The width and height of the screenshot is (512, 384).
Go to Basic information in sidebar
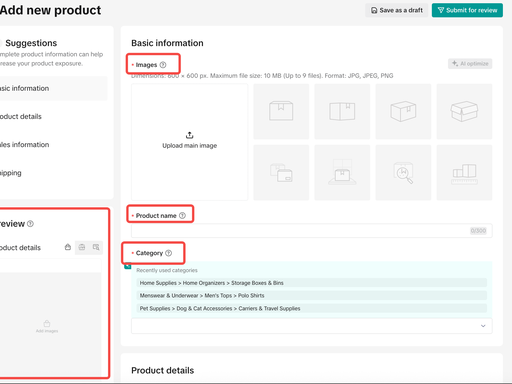(53, 88)
